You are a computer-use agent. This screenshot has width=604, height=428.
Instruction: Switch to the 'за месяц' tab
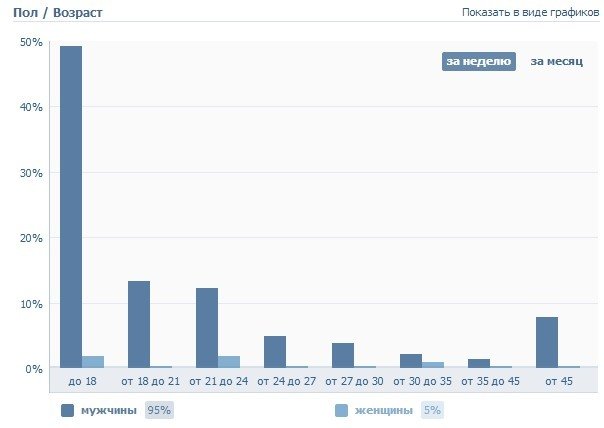coord(556,62)
